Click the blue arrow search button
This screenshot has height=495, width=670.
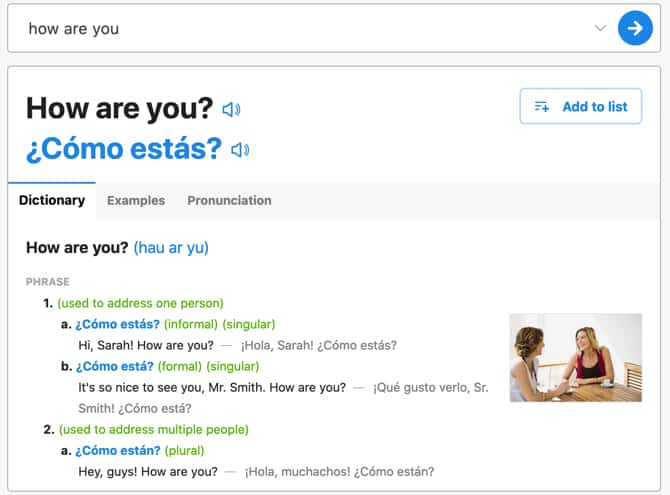click(635, 28)
